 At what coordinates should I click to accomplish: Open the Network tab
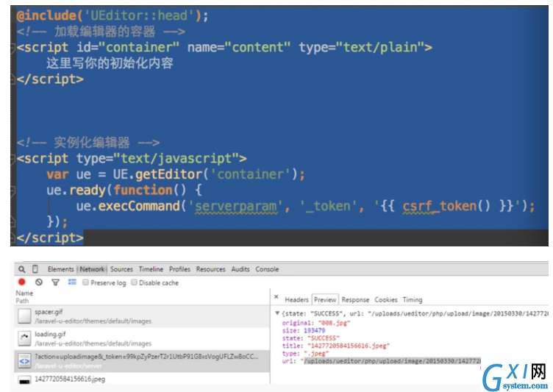coord(92,269)
